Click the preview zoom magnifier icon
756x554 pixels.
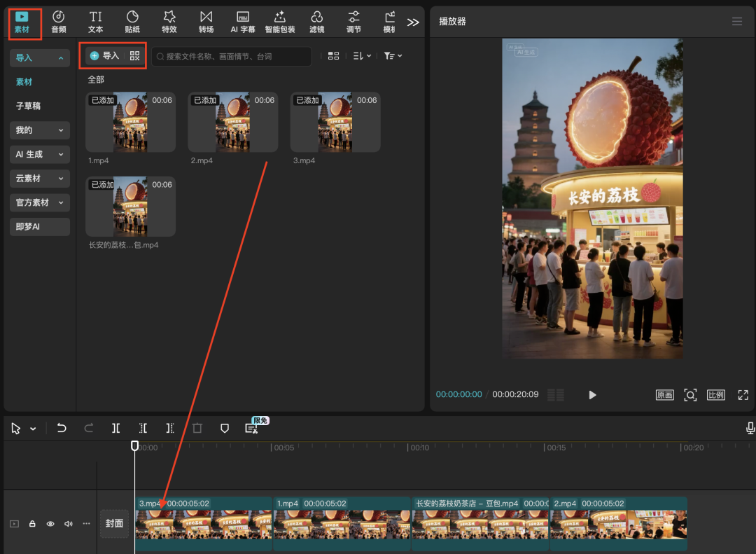pos(690,395)
